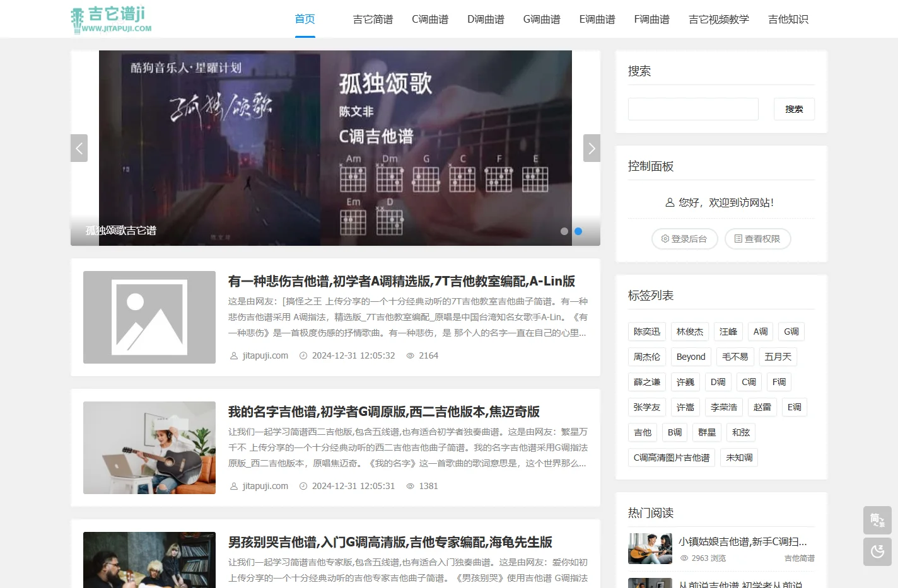The height and width of the screenshot is (588, 898).
Task: Select the 周杰伦 tag
Action: pos(647,357)
